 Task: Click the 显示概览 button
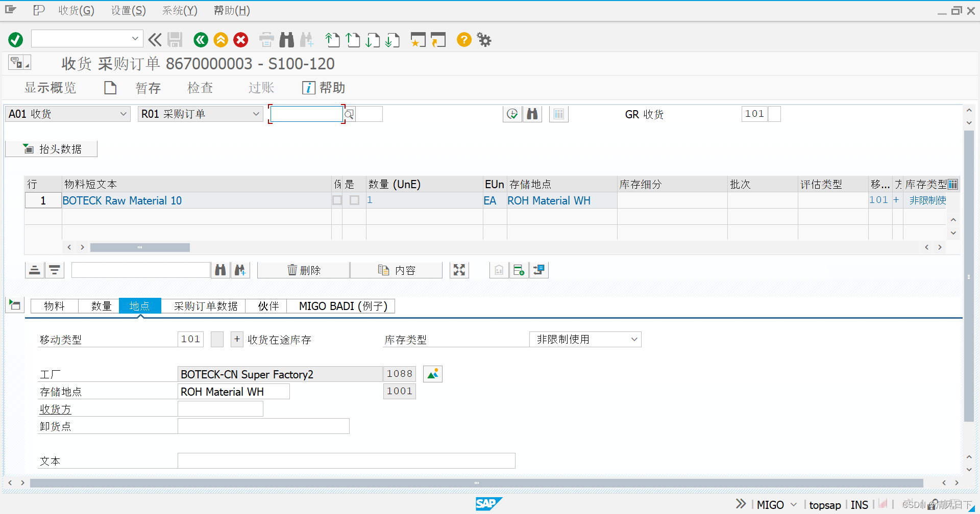point(50,88)
